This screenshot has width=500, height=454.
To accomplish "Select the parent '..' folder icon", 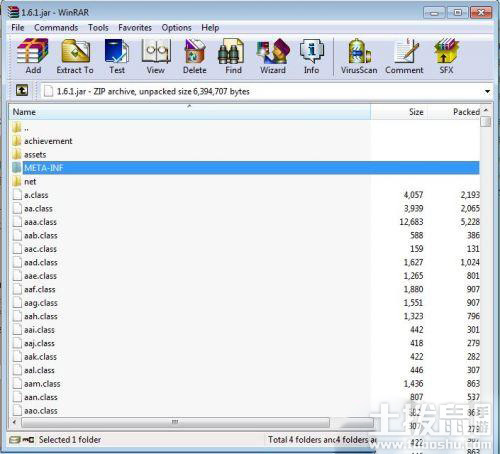I will click(17, 127).
